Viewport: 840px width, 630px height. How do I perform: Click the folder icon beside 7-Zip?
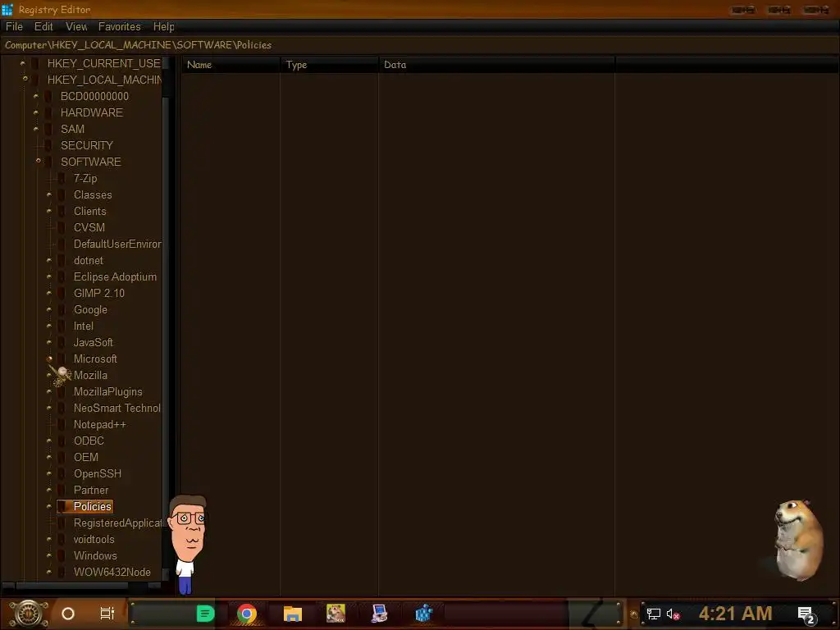pos(62,178)
